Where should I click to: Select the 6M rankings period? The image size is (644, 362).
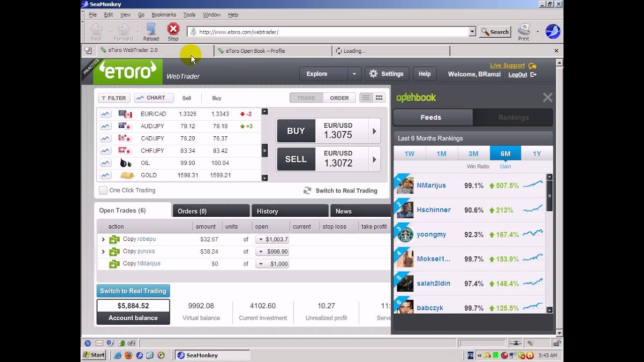tap(505, 153)
